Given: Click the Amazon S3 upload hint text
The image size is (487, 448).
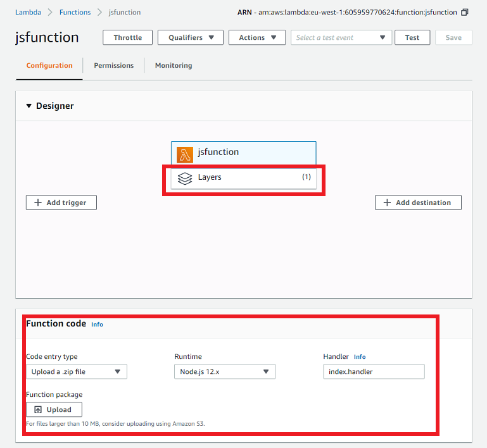Looking at the screenshot, I should click(x=115, y=424).
